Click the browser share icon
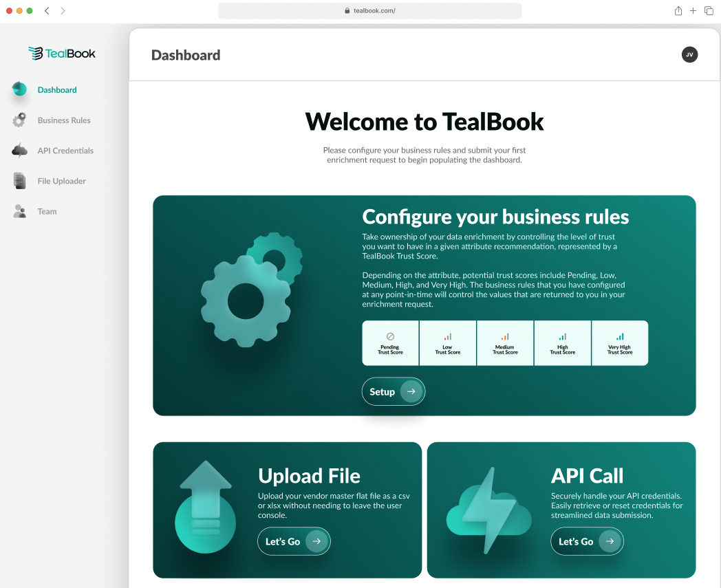 pos(678,10)
